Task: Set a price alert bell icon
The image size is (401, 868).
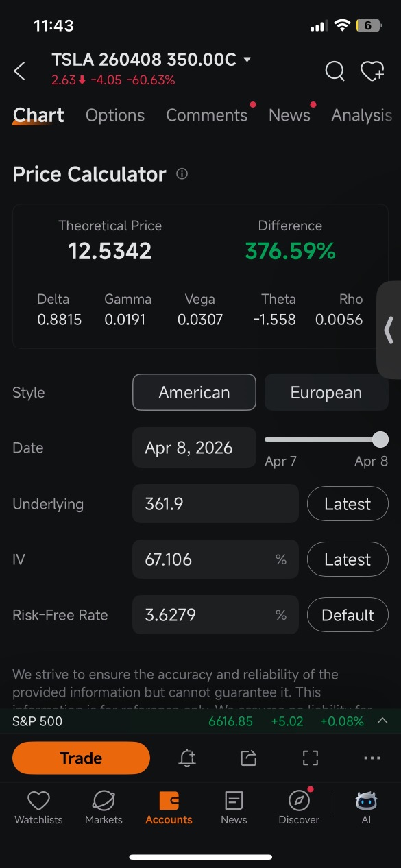Action: pos(186,758)
